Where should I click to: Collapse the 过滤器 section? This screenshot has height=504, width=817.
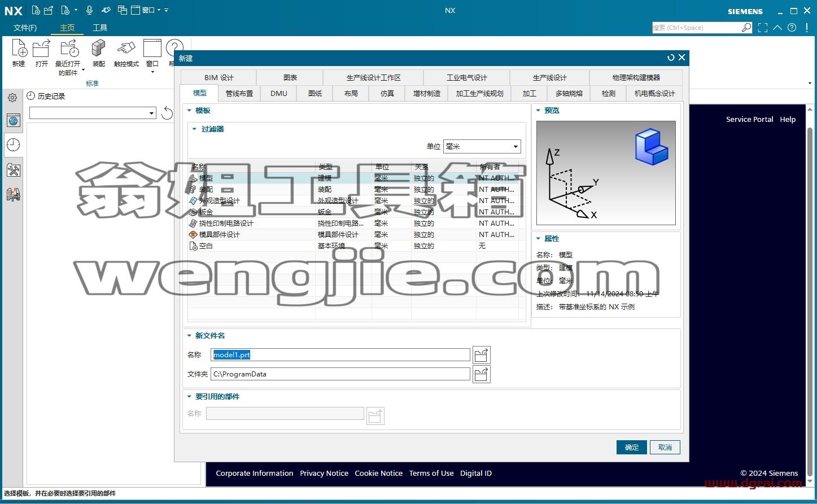tap(195, 129)
